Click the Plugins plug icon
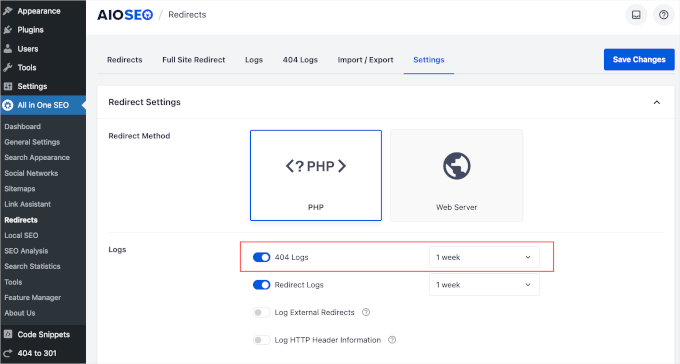The width and height of the screenshot is (680, 364). (x=8, y=30)
